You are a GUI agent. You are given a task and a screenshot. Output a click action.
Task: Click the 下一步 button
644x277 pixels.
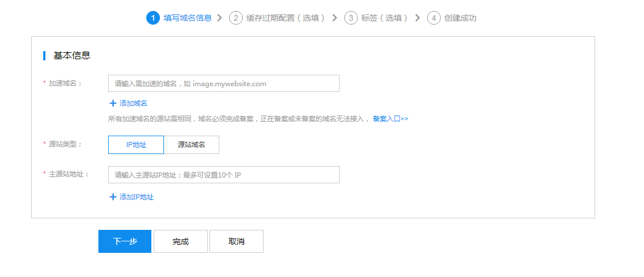(x=125, y=241)
